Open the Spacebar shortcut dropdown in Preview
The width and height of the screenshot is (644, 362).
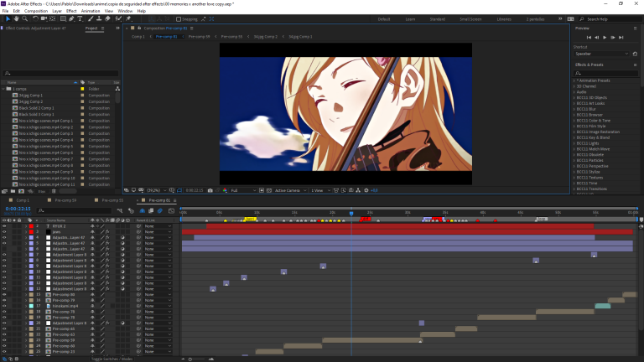tap(601, 54)
